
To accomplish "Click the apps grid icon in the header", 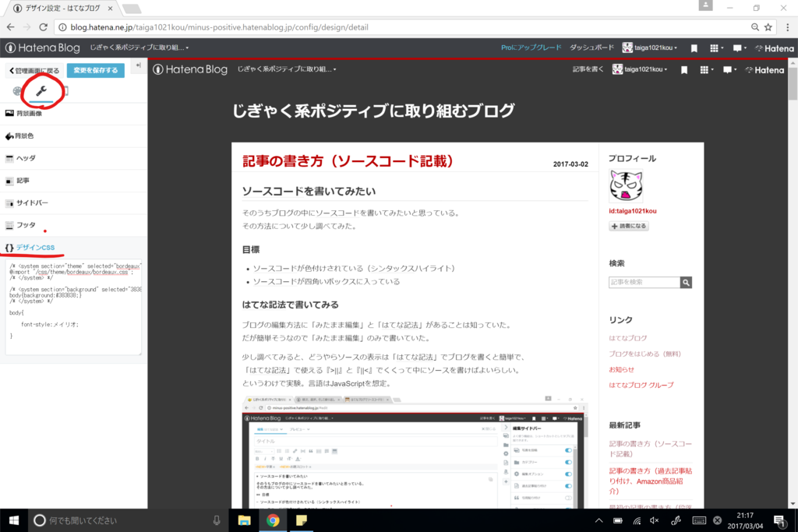I will [714, 48].
